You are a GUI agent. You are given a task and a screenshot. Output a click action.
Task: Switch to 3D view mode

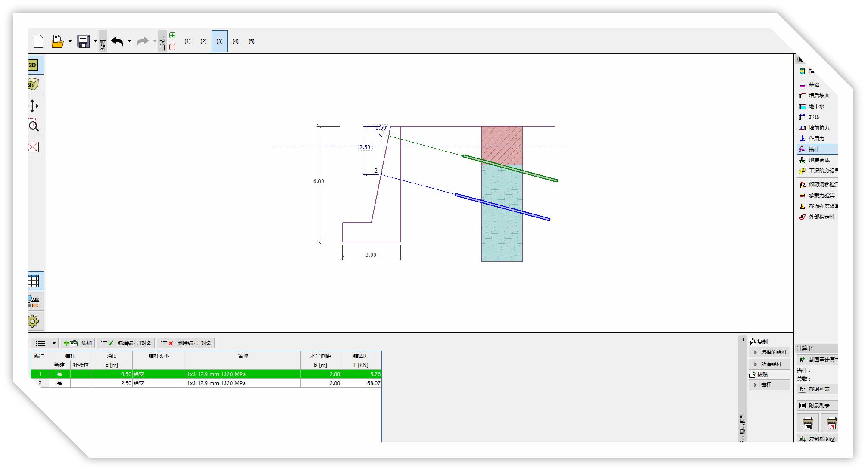[34, 84]
